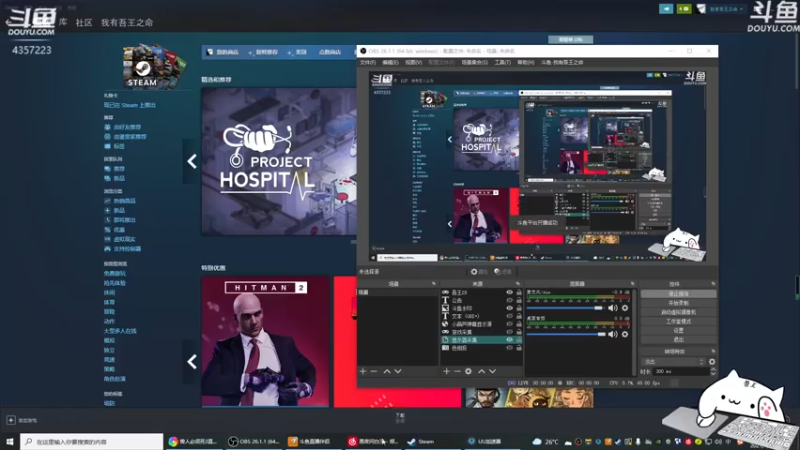Undock the Sources panel with its header icon
800x450 pixels.
click(517, 284)
